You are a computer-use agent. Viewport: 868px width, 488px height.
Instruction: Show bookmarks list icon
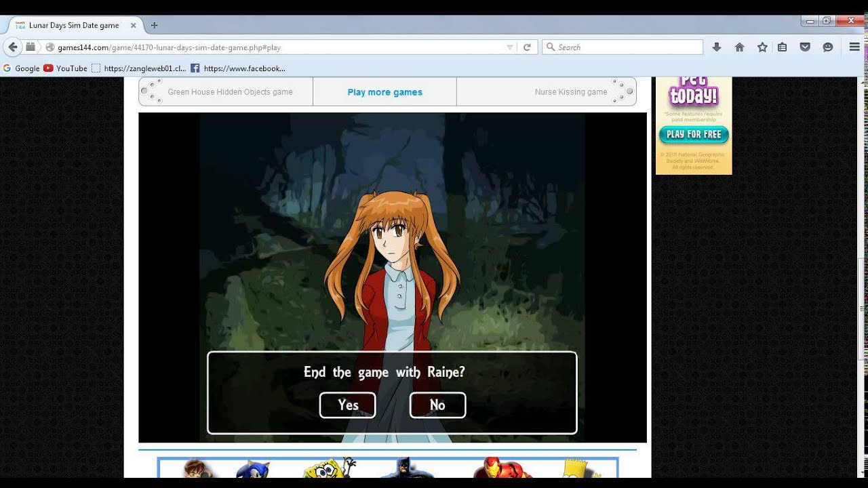click(x=782, y=47)
